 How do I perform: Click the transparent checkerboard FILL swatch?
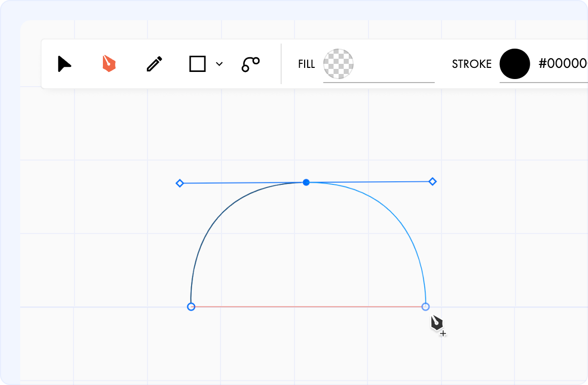point(338,63)
